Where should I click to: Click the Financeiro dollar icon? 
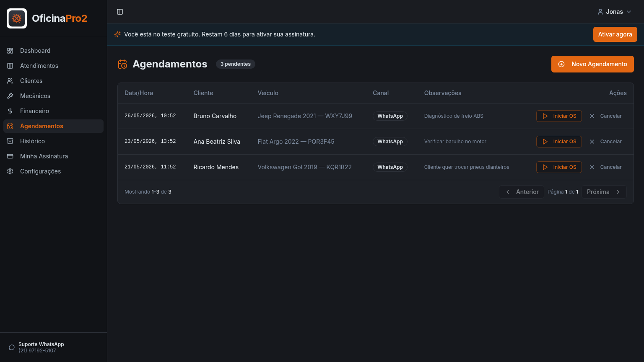pyautogui.click(x=10, y=111)
